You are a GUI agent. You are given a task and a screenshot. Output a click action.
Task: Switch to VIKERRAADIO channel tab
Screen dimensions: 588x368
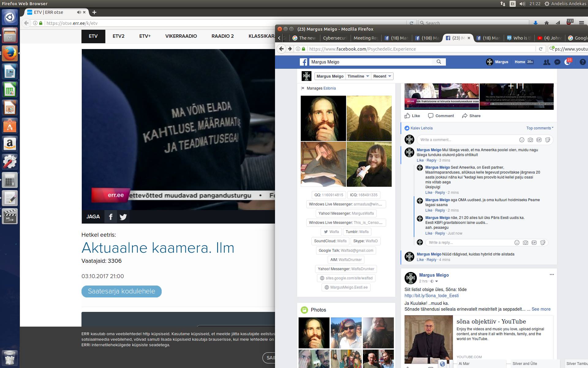[x=181, y=36]
